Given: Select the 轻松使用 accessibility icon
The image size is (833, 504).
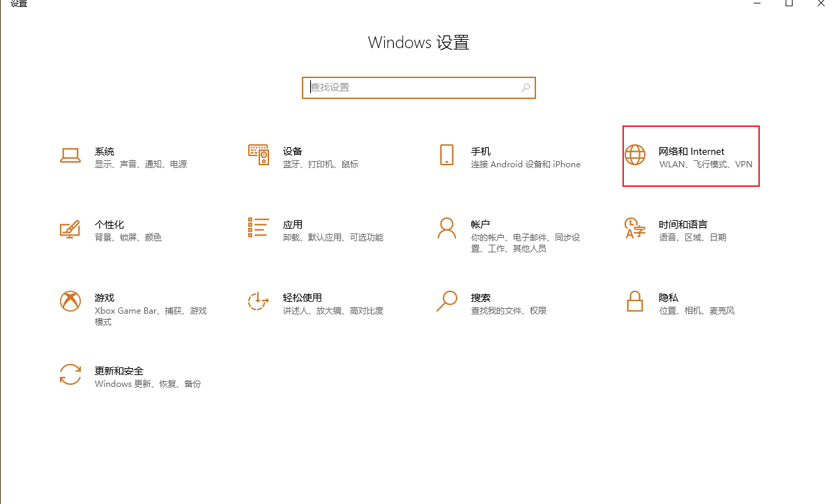Looking at the screenshot, I should [259, 301].
